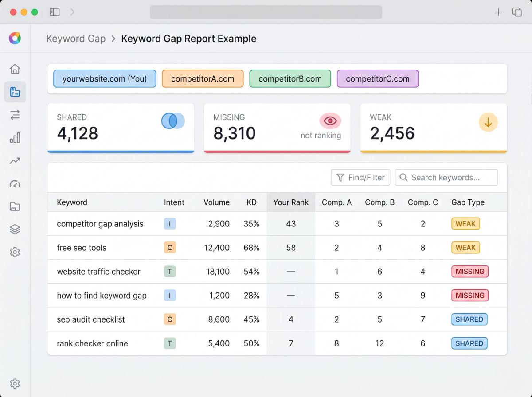This screenshot has height=397, width=532.
Task: Click Comp. B rank value 12
Action: pos(379,343)
